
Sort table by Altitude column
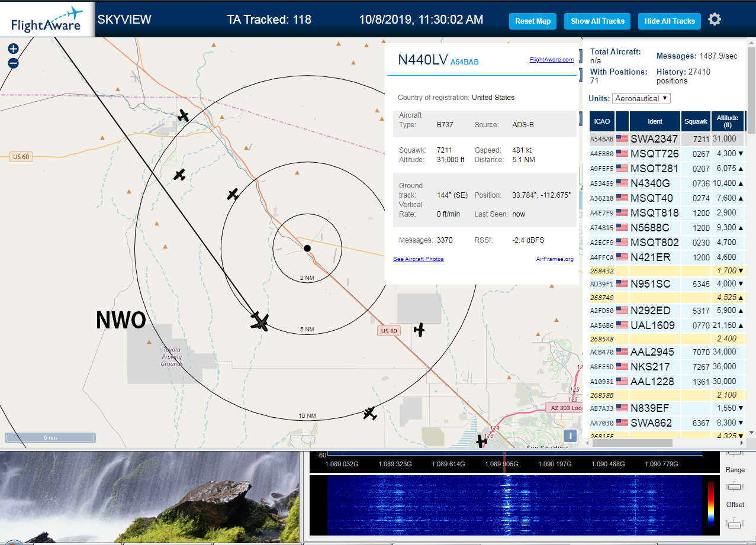[728, 121]
